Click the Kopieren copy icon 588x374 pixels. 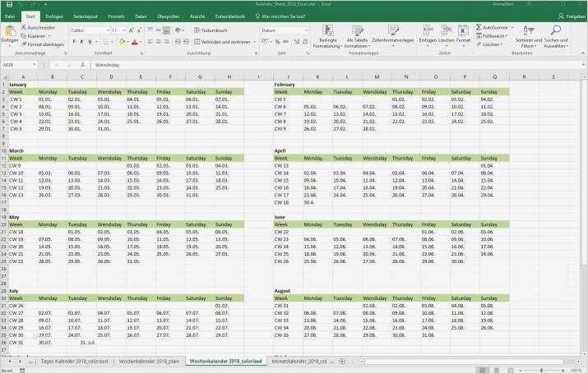click(24, 36)
